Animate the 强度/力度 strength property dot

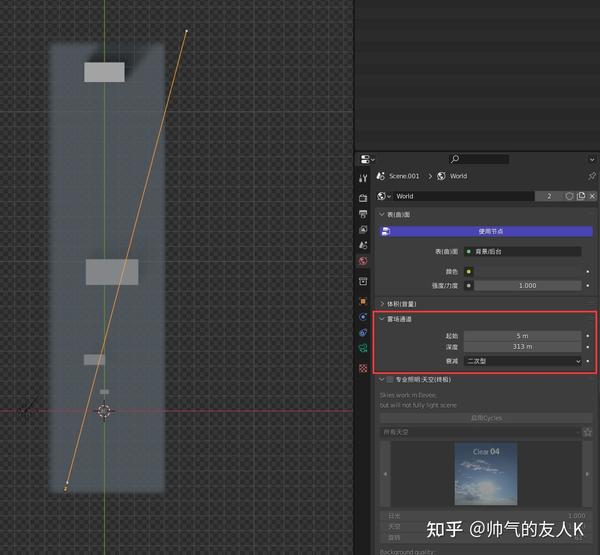[x=588, y=286]
